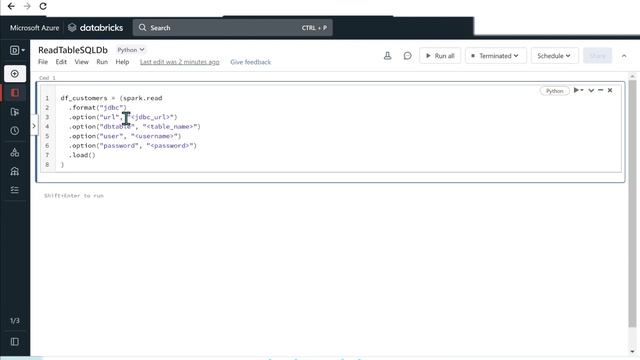Open the Recents clock icon in the sidebar
The image size is (640, 360).
tap(15, 131)
